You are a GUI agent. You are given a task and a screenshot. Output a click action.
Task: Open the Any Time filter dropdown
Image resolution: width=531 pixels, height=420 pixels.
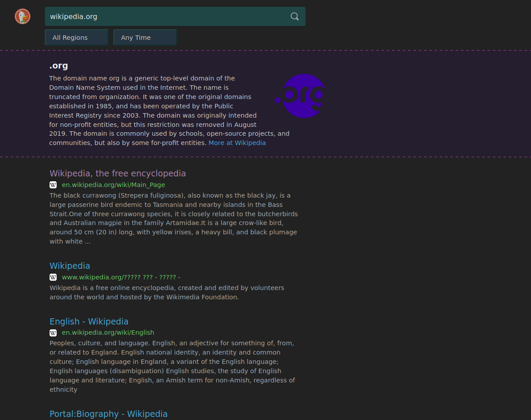click(x=145, y=38)
